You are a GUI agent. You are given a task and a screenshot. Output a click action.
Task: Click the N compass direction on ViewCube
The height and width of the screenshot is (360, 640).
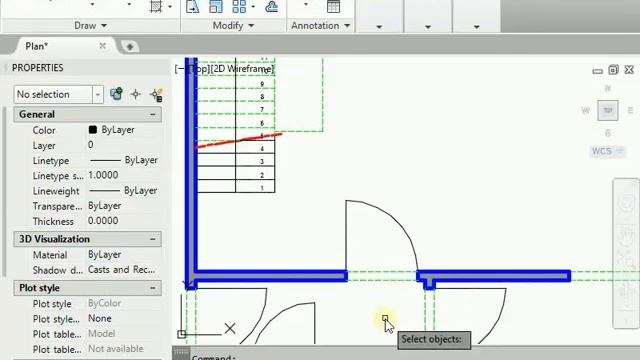pyautogui.click(x=608, y=88)
